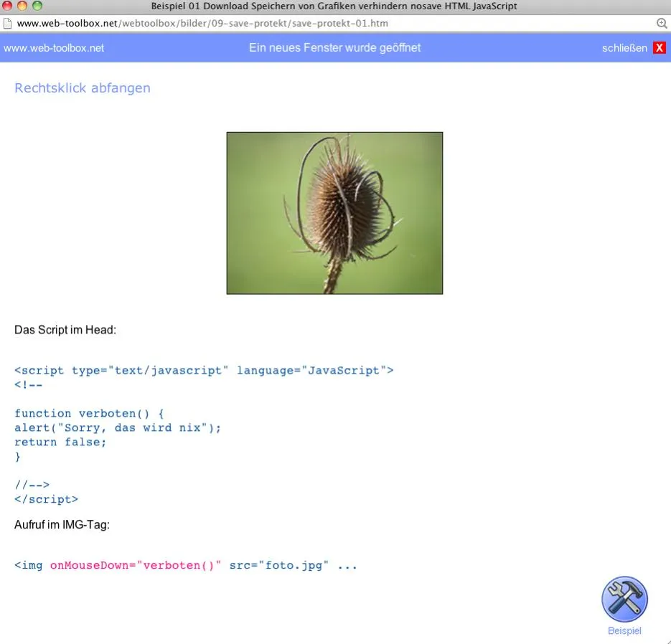Screen dimensions: 671x644
Task: Click the Beispiel label under tools icon
Action: pos(624,630)
